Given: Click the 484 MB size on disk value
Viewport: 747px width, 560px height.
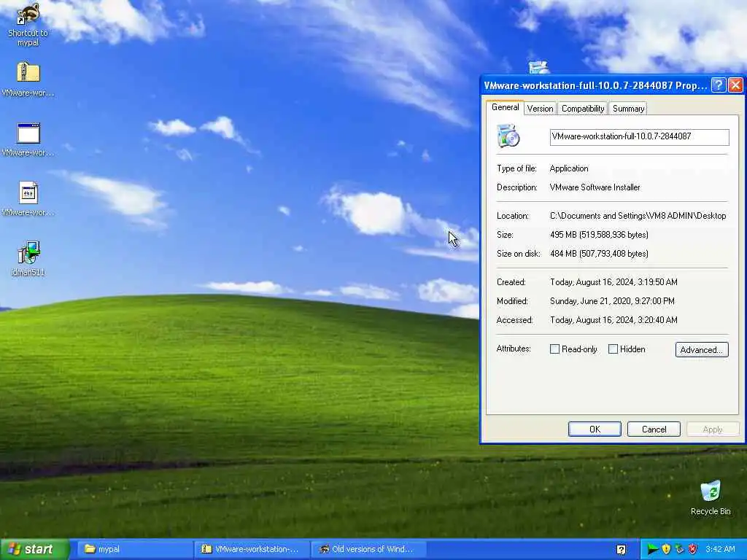Looking at the screenshot, I should 599,254.
